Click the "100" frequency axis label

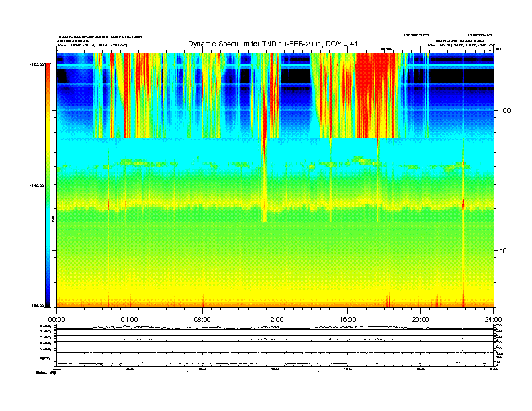505,111
